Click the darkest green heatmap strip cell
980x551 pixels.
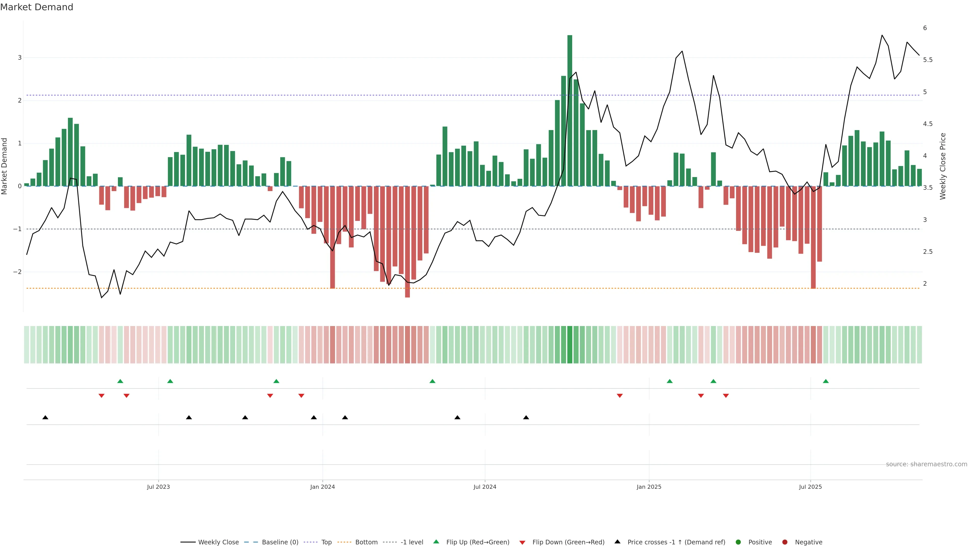click(570, 345)
